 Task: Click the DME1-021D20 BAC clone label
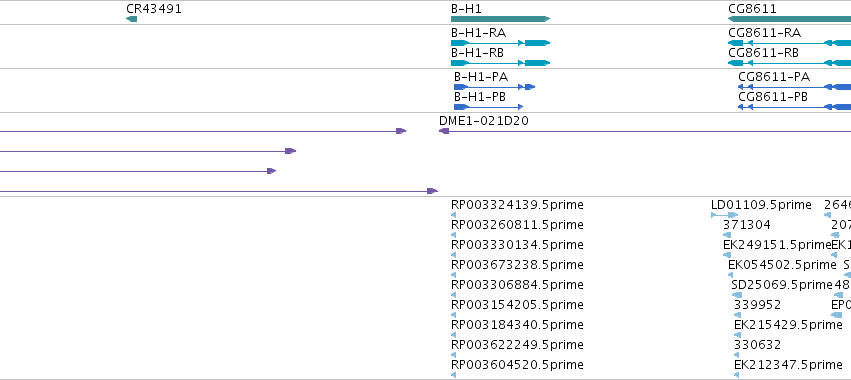point(484,121)
